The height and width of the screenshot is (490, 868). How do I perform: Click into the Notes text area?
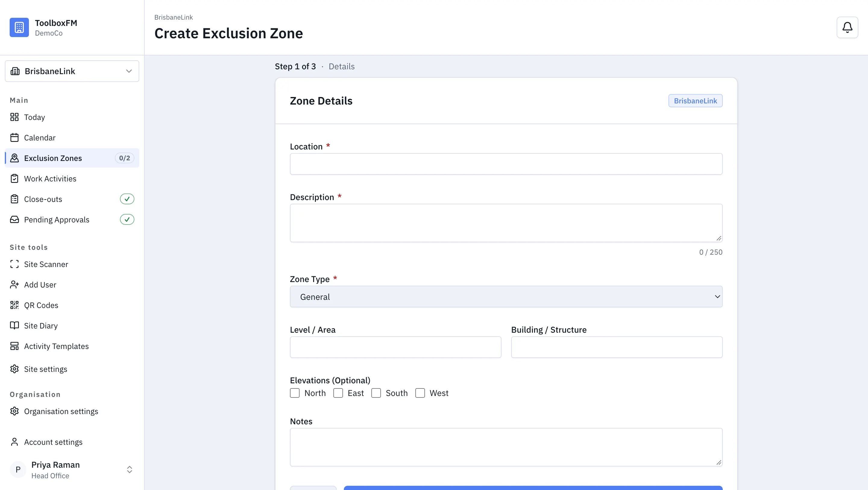[x=506, y=447]
